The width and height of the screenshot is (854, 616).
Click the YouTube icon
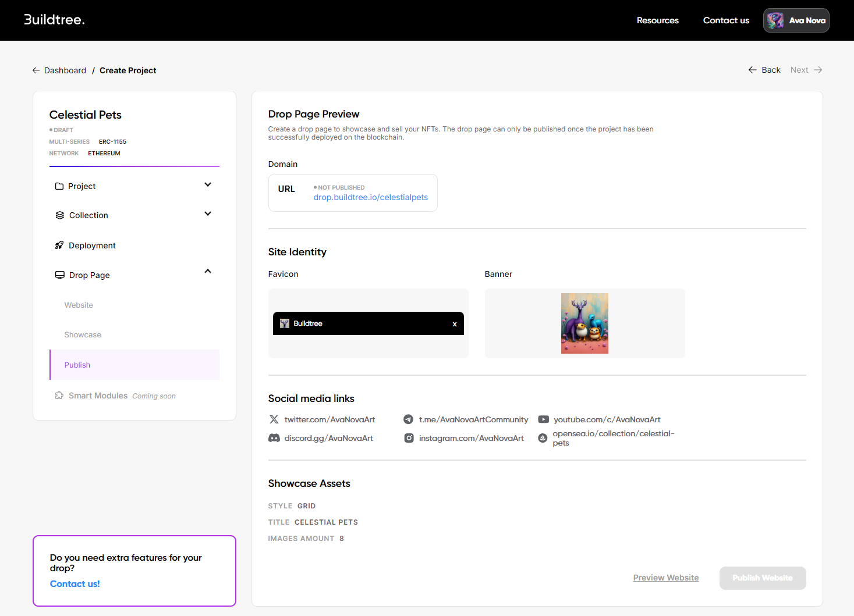pos(543,419)
